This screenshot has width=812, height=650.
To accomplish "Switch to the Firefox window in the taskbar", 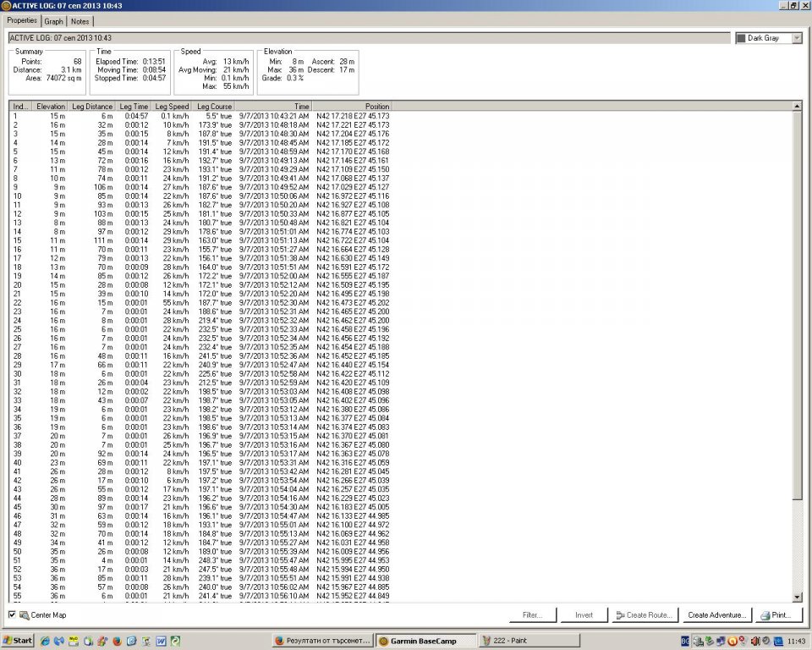I will [x=323, y=641].
